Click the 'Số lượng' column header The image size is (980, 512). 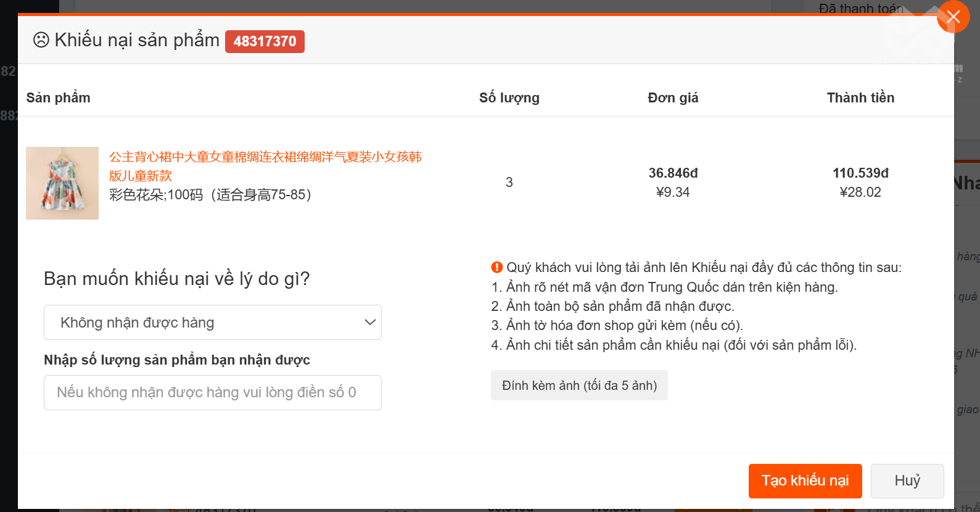coord(509,98)
